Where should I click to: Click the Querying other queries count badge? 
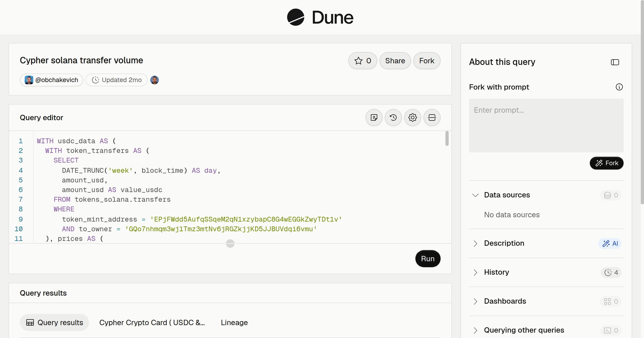point(611,330)
